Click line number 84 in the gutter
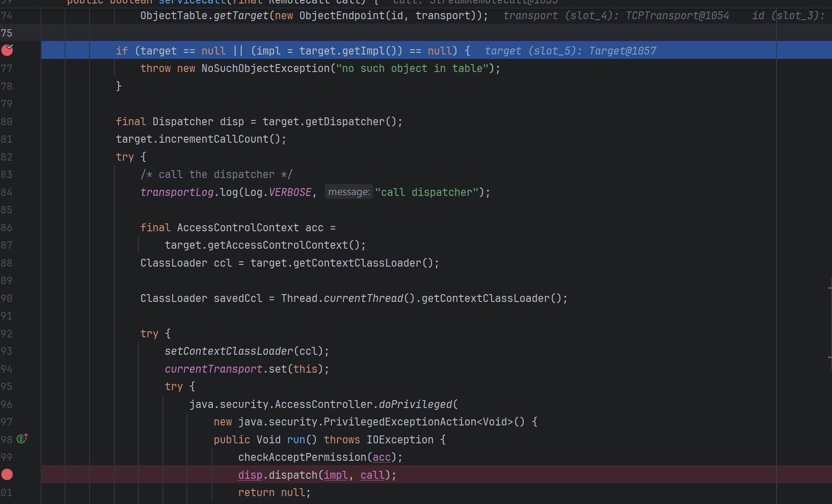Viewport: 832px width, 504px height. click(7, 192)
